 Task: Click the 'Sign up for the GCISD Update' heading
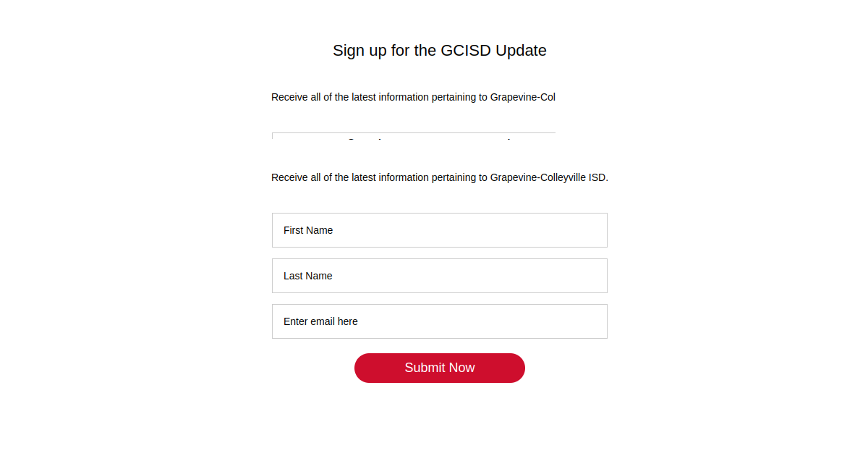pos(439,51)
